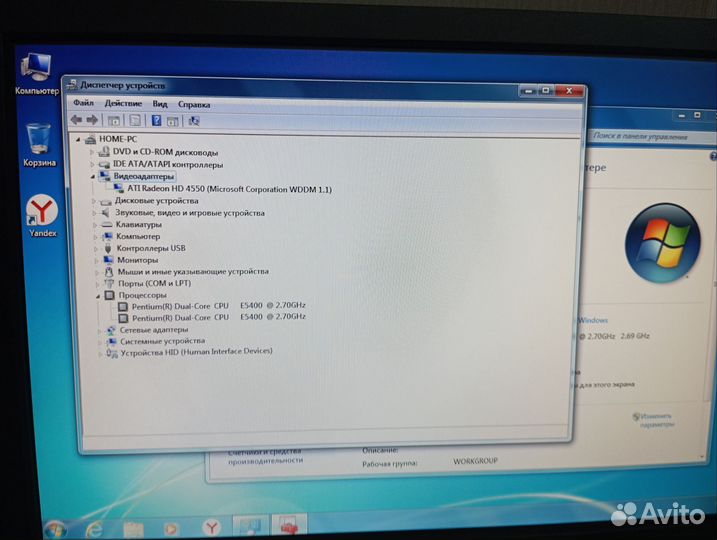717x540 pixels.
Task: Click the Устройства HID icon
Action: 112,353
